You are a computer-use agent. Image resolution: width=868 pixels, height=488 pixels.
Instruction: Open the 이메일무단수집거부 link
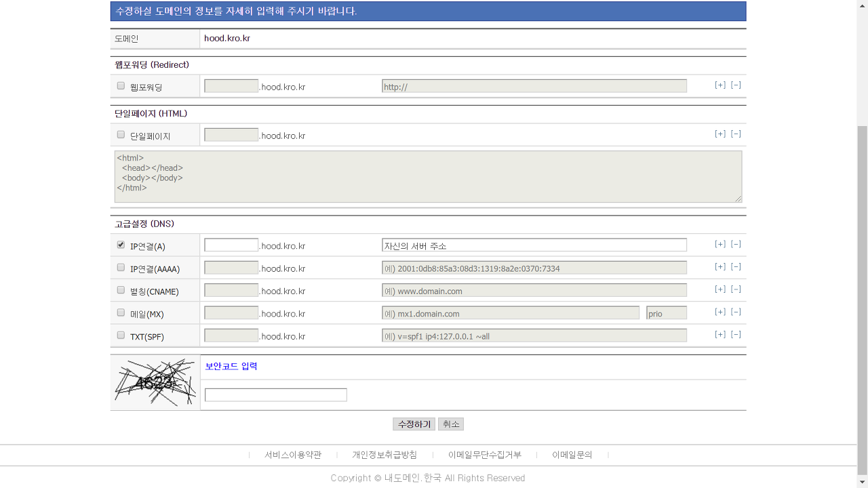click(x=485, y=455)
